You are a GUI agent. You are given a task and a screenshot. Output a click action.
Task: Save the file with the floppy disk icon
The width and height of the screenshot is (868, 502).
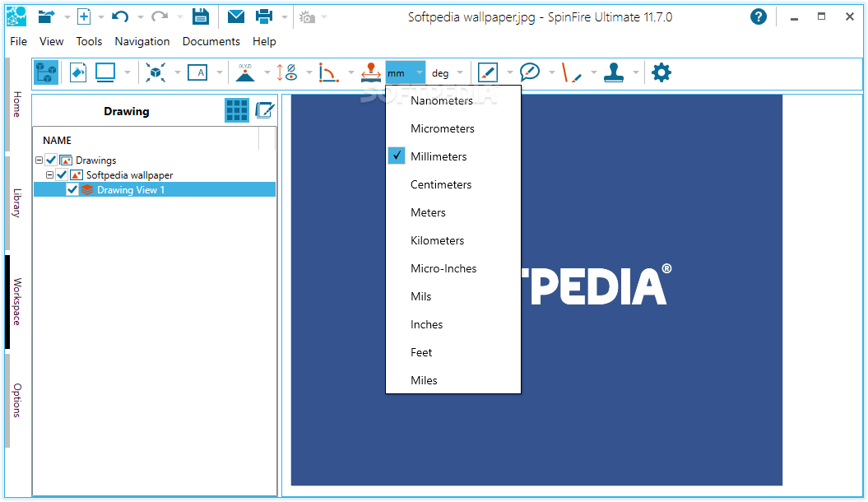tap(201, 16)
